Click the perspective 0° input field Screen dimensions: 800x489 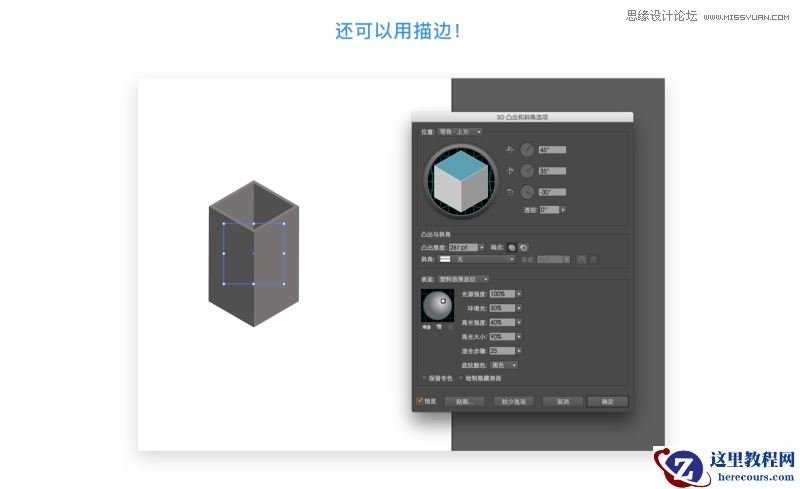[549, 210]
